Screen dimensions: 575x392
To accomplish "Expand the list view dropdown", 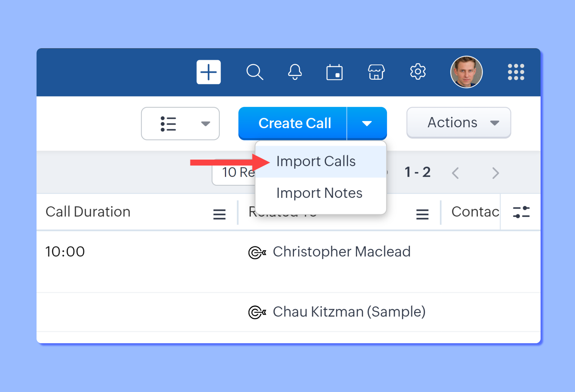I will (180, 123).
